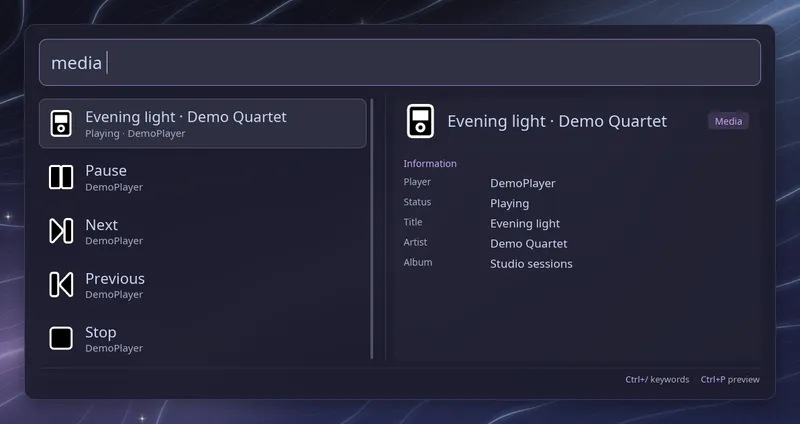Click the 'Status' field label

point(417,202)
